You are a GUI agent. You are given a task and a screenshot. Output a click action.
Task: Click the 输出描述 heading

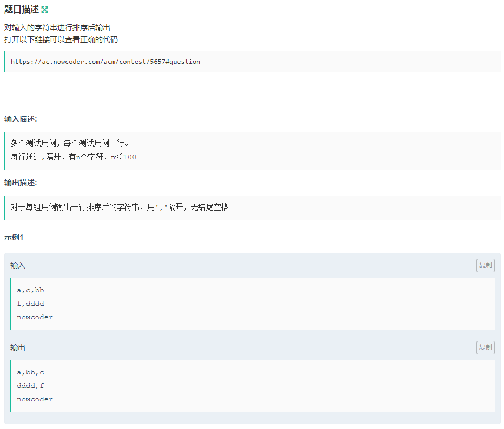tap(21, 183)
